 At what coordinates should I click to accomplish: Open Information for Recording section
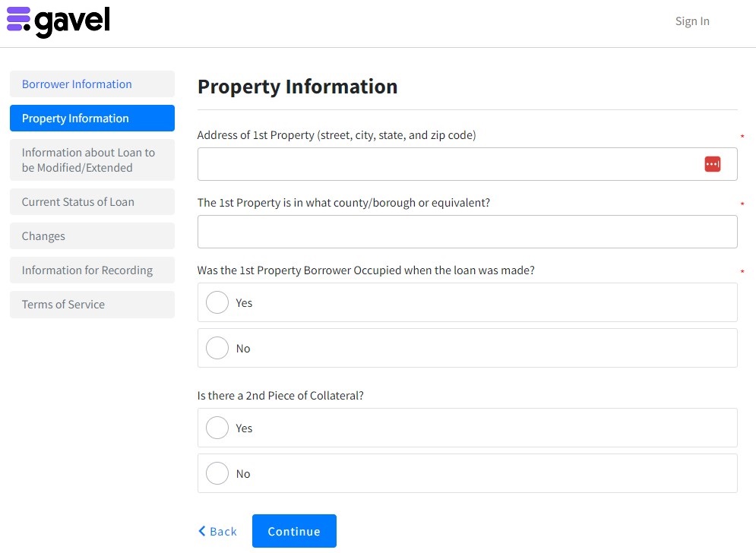point(92,270)
